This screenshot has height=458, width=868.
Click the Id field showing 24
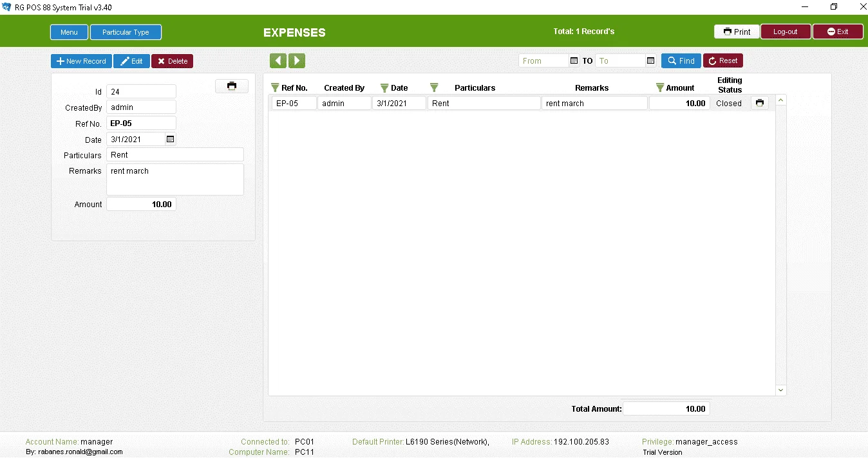pyautogui.click(x=141, y=92)
